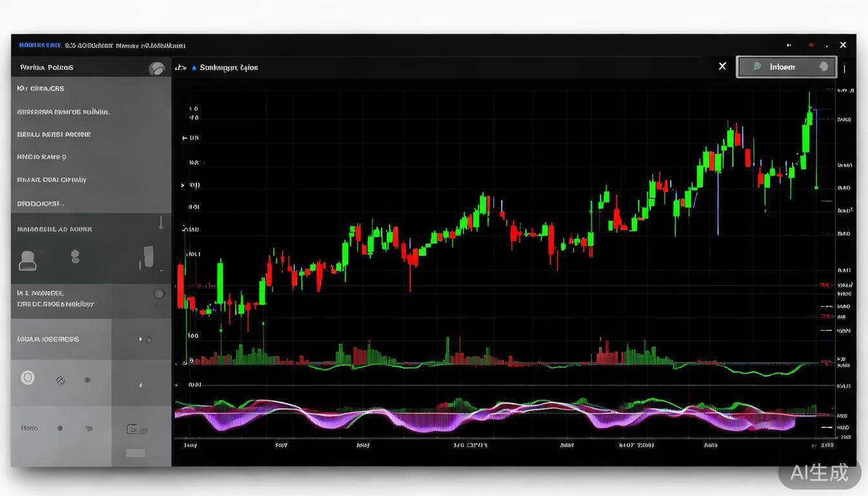Toggle the round switch beside the advanced settings row
This screenshot has width=868, height=496.
click(158, 294)
